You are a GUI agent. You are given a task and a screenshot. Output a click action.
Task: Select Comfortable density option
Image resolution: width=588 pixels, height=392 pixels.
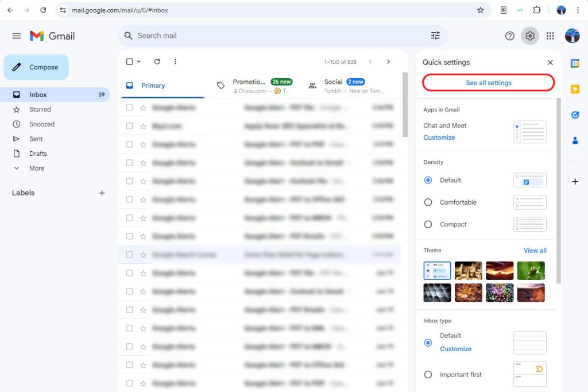pos(428,202)
